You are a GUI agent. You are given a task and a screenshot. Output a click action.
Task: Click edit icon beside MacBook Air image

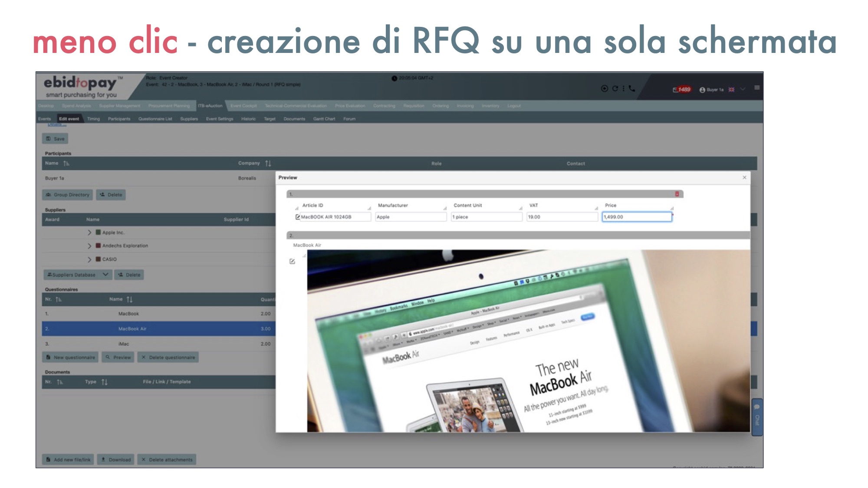(x=292, y=261)
